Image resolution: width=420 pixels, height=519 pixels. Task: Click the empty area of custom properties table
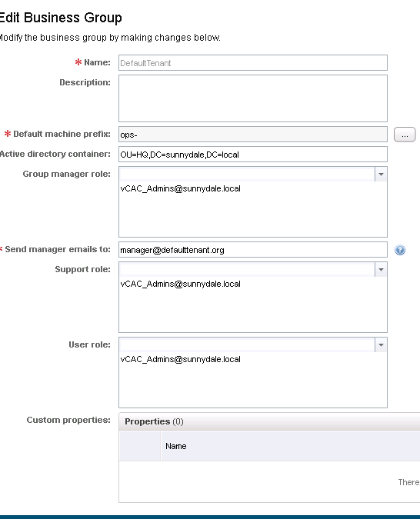tap(269, 481)
